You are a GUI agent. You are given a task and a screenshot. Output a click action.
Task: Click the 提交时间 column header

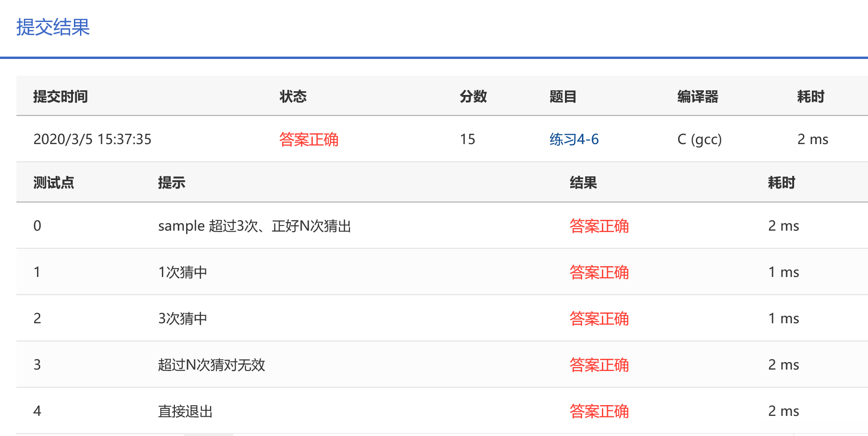click(x=60, y=97)
